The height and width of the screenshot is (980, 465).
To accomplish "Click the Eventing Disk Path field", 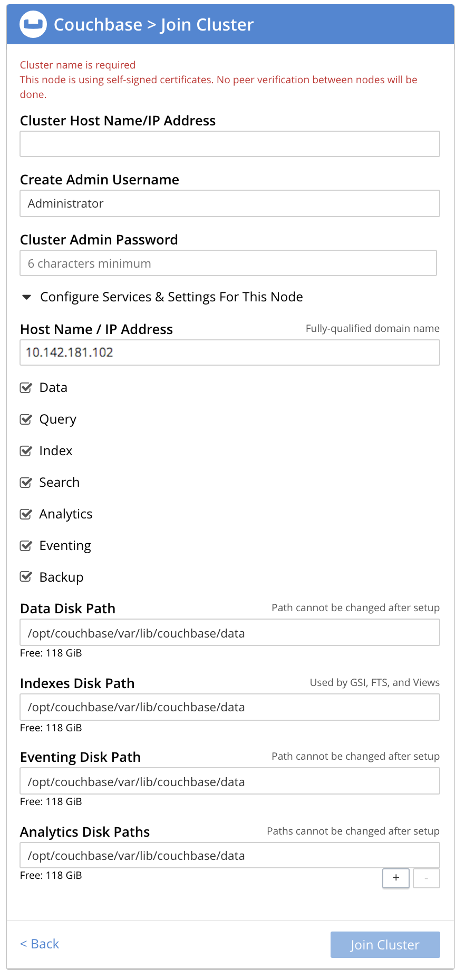I will coord(230,781).
